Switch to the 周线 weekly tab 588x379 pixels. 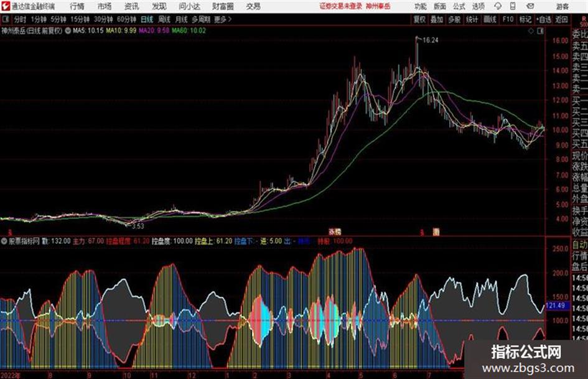tap(164, 19)
